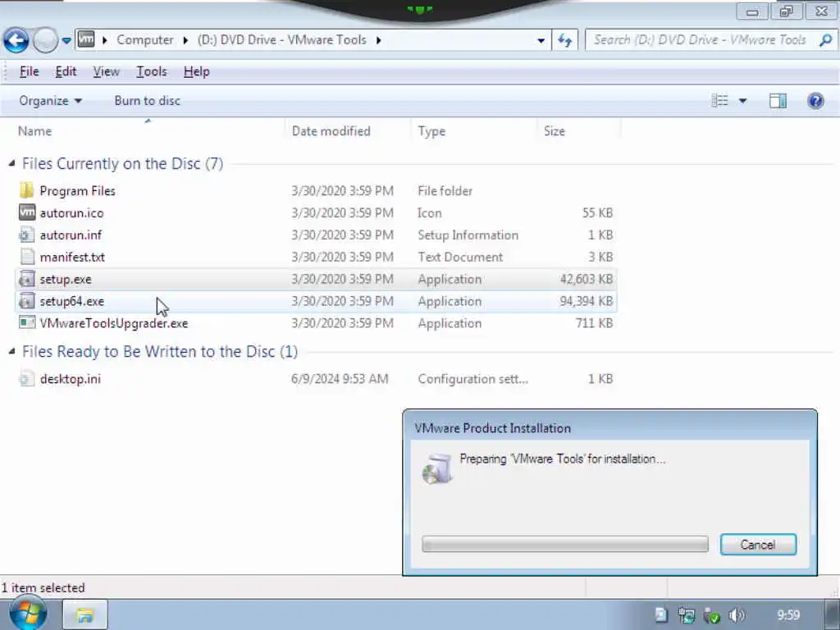Click the Safely Remove Hardware tray icon
This screenshot has width=840, height=630.
pos(711,615)
